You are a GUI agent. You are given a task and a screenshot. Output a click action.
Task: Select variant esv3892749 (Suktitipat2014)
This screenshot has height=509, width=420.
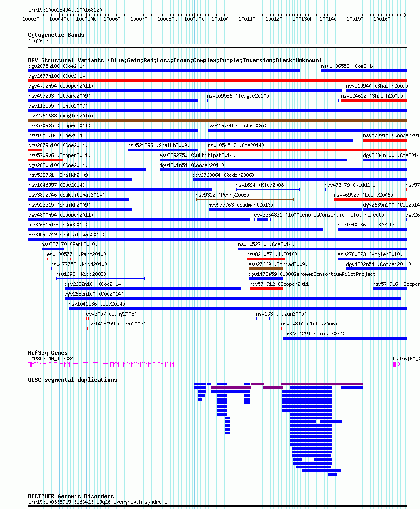point(66,235)
